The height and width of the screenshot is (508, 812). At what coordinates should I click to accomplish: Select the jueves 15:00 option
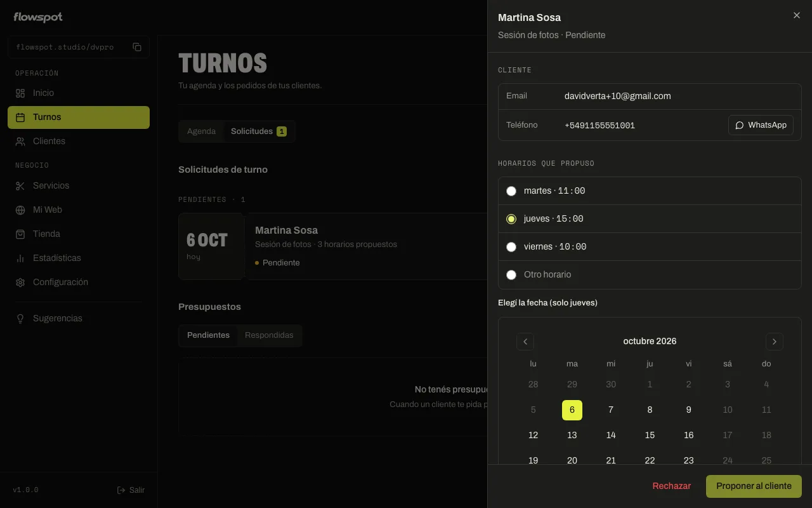[x=650, y=218]
